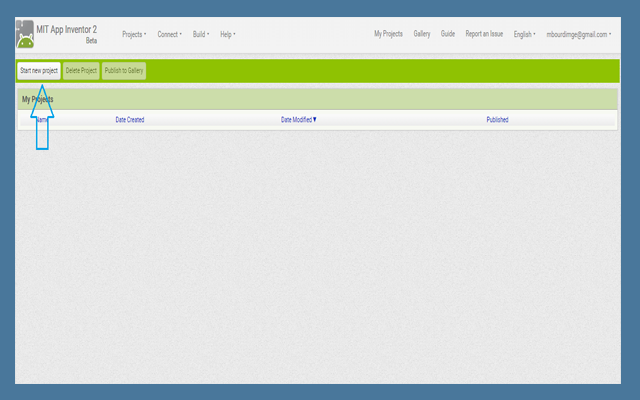Screen dimensions: 640x400
Task: Sort projects by Published column header
Action: (x=497, y=120)
